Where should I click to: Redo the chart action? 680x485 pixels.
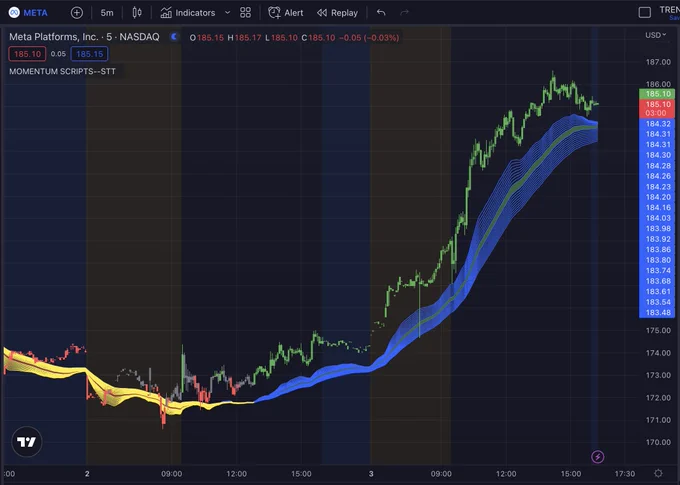coord(404,13)
